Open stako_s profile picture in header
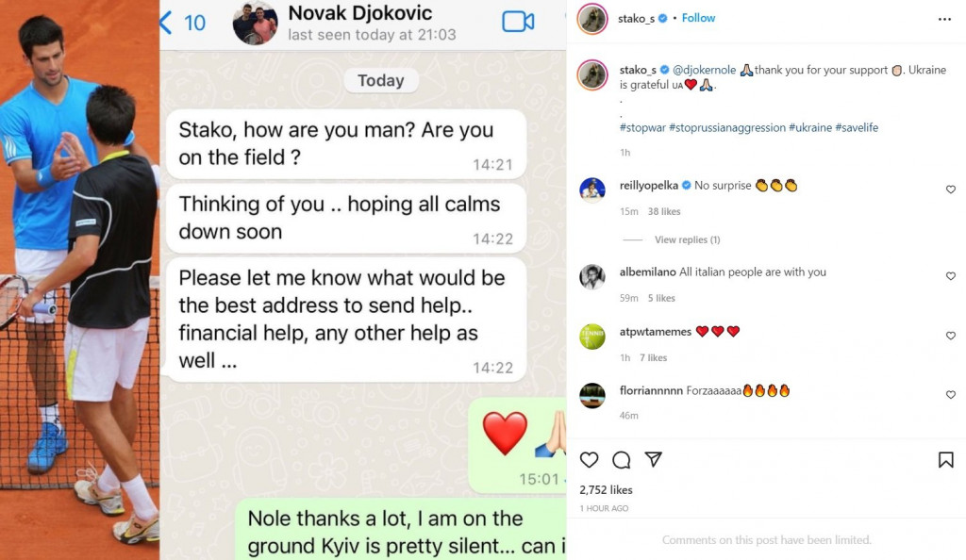Viewport: 966px width, 560px height. click(592, 19)
